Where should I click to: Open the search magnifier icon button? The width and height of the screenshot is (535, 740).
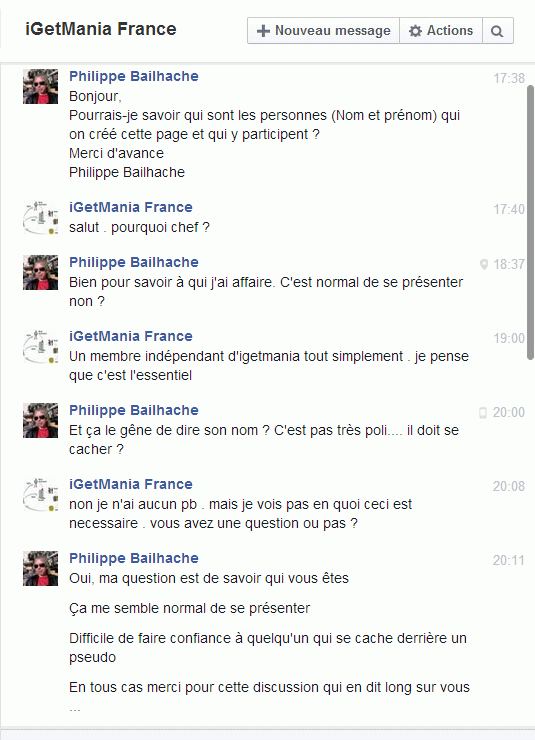[498, 31]
